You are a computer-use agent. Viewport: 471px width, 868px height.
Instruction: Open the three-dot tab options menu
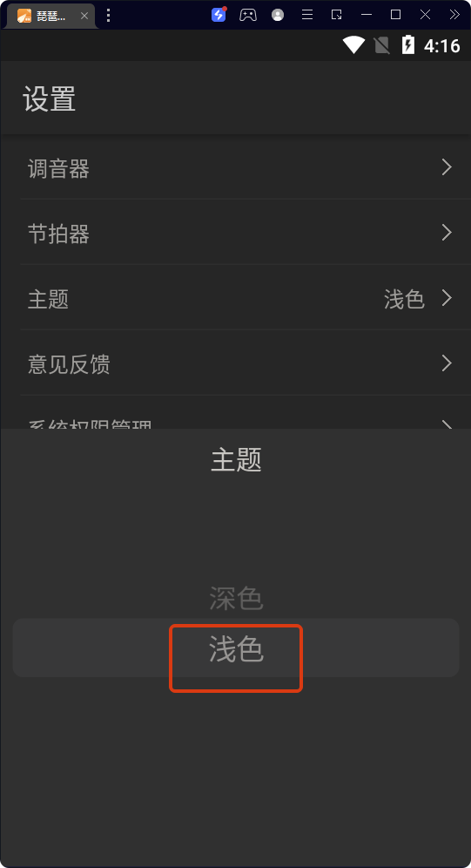(108, 16)
